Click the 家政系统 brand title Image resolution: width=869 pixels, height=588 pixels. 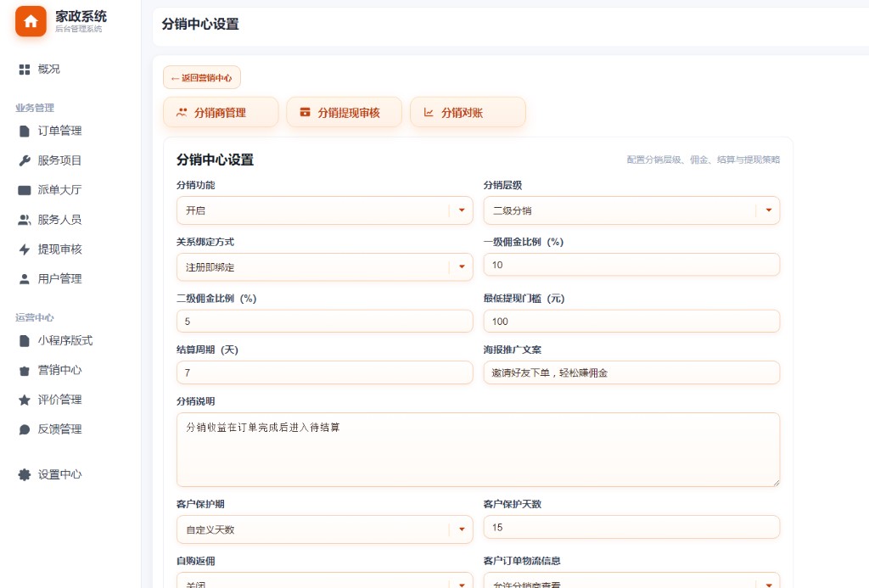81,17
